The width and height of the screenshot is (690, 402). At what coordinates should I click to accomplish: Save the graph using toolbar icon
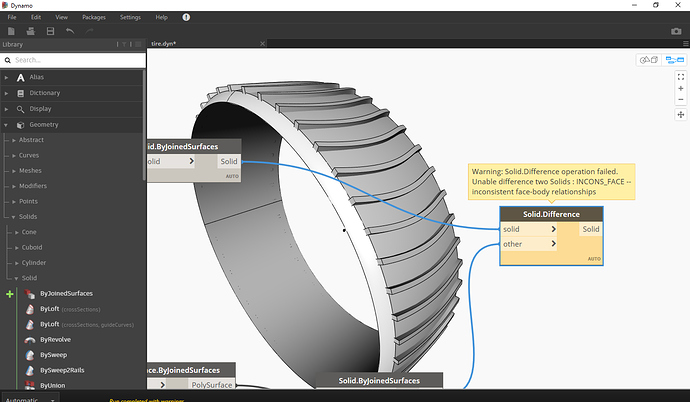pyautogui.click(x=51, y=31)
